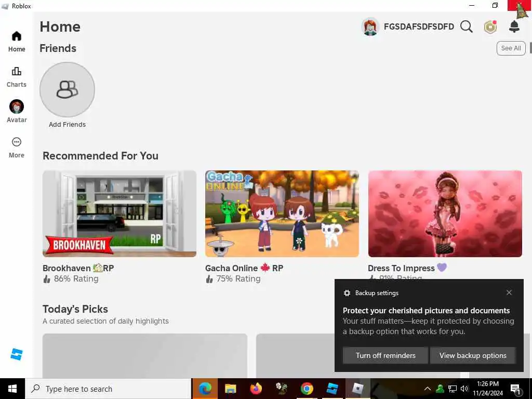Open Roblox Studio from taskbar
Viewport: 532px width, 399px height.
[332, 389]
